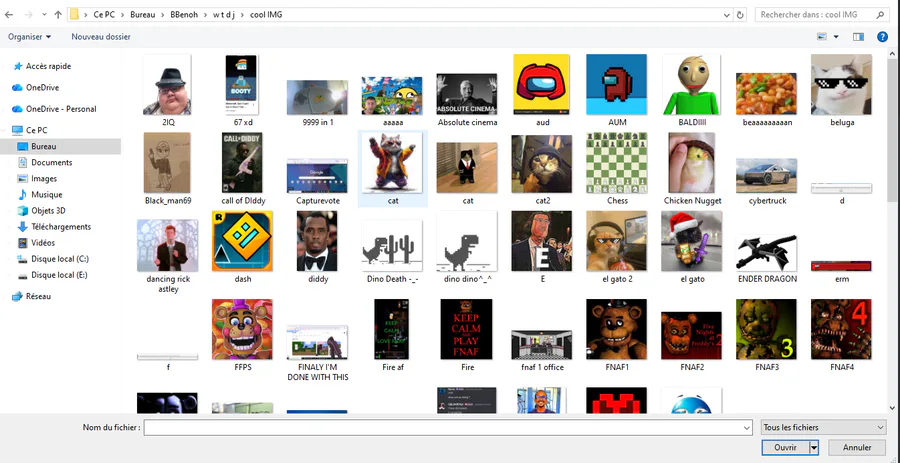Click the w t d j breadcrumb segment

(x=225, y=15)
